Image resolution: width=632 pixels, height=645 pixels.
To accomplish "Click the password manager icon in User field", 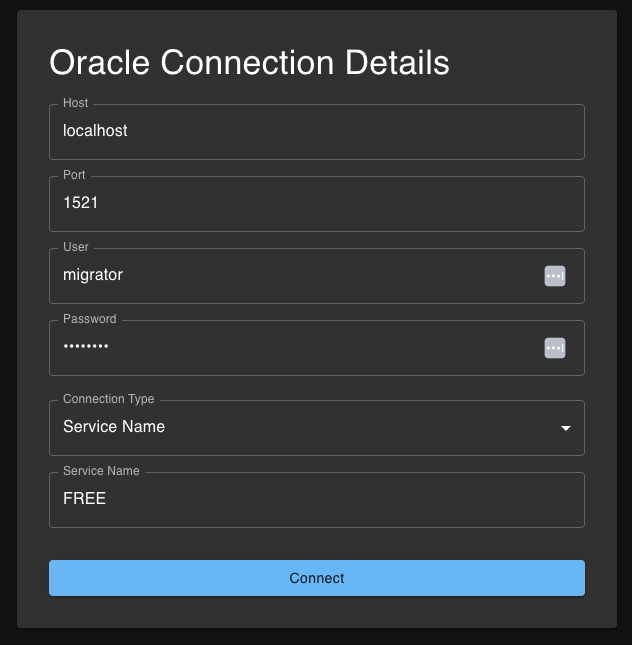I will point(555,276).
